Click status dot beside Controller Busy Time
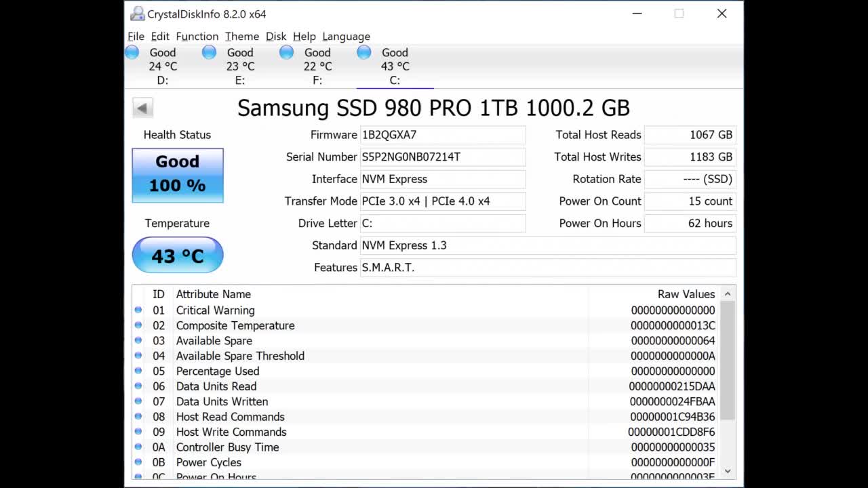The height and width of the screenshot is (488, 868). [x=138, y=447]
